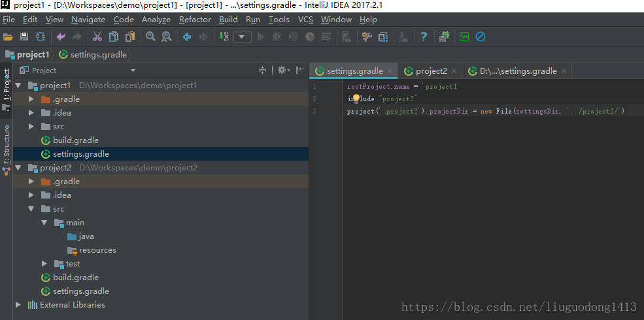Open the Project panel gear settings
Image resolution: width=644 pixels, height=320 pixels.
283,71
